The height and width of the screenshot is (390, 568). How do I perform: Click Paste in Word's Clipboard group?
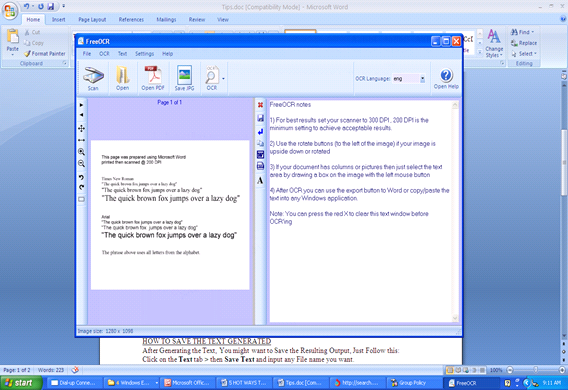[x=13, y=42]
